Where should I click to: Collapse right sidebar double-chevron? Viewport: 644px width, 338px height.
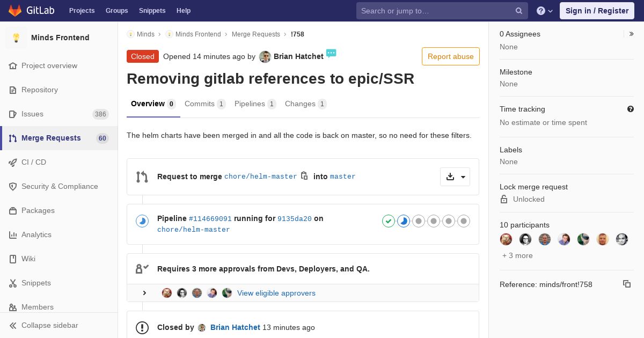632,34
